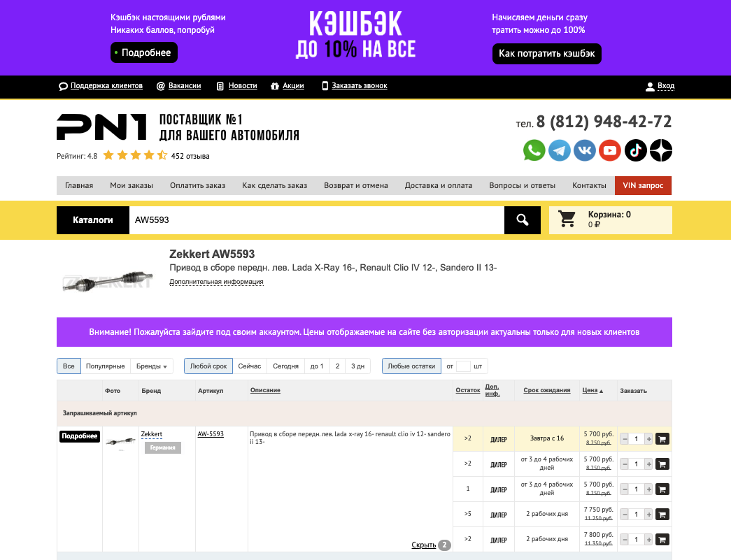Viewport: 731px width, 560px height.
Task: Decrease quantity for 7 800 руб. offer
Action: click(x=625, y=540)
